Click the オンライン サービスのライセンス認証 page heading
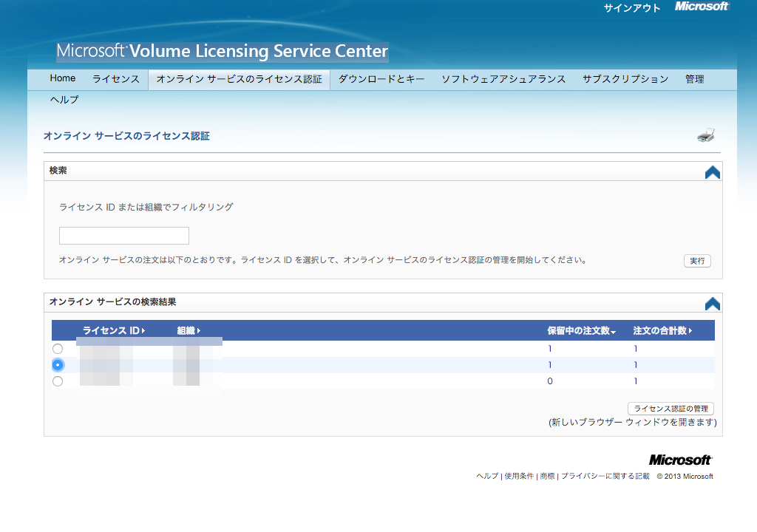 (126, 136)
